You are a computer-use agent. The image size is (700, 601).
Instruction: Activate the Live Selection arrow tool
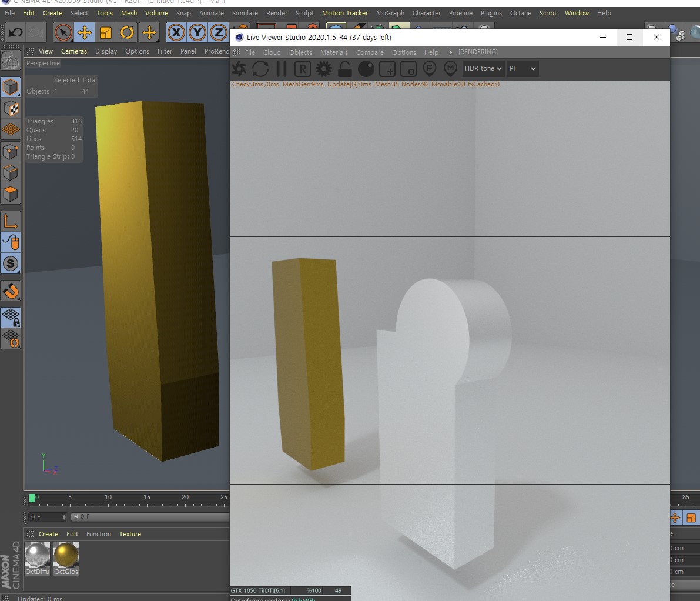(63, 32)
